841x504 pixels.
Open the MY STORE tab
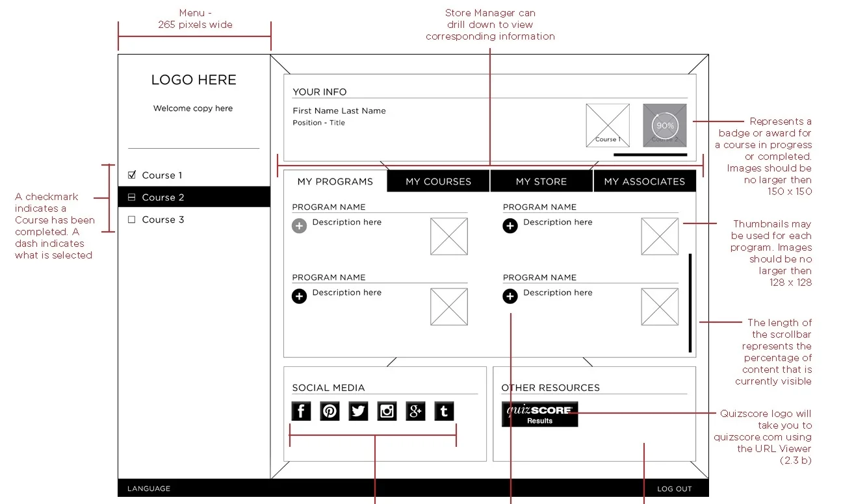(x=541, y=181)
